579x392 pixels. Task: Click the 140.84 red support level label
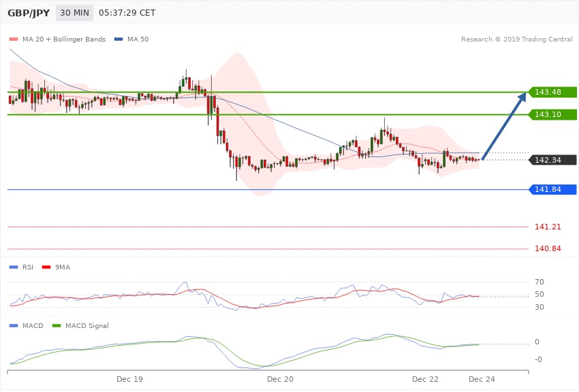click(x=548, y=250)
